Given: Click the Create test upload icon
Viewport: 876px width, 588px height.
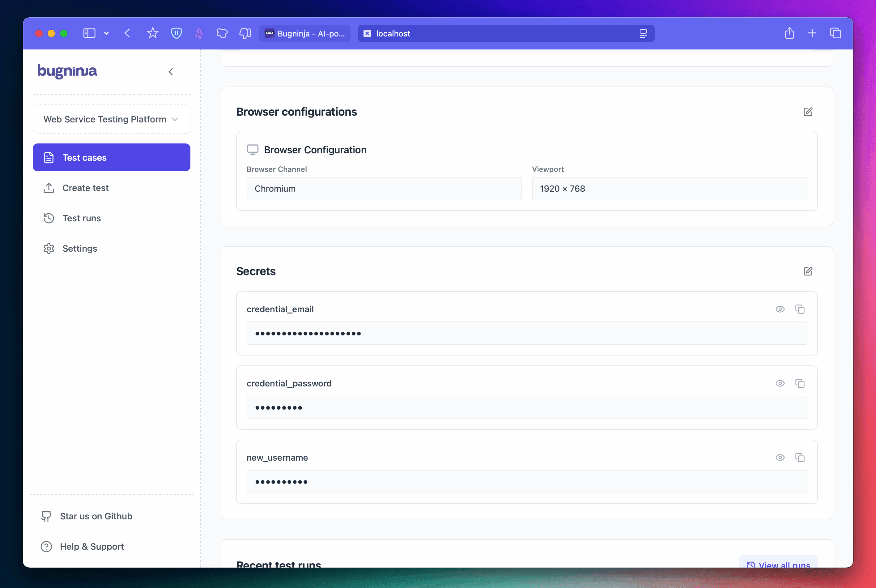Looking at the screenshot, I should pos(49,188).
